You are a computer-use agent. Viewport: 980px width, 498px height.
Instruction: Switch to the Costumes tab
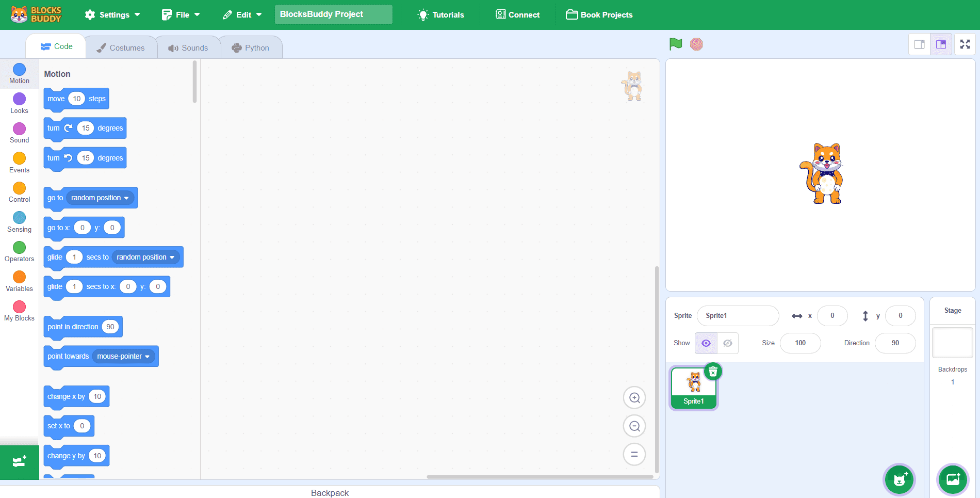pyautogui.click(x=121, y=47)
